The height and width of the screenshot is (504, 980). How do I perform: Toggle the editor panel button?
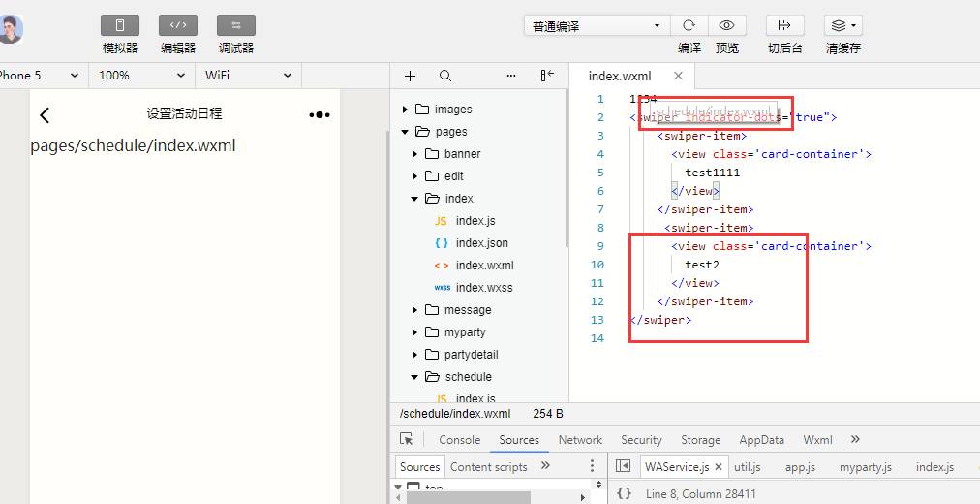pyautogui.click(x=178, y=25)
